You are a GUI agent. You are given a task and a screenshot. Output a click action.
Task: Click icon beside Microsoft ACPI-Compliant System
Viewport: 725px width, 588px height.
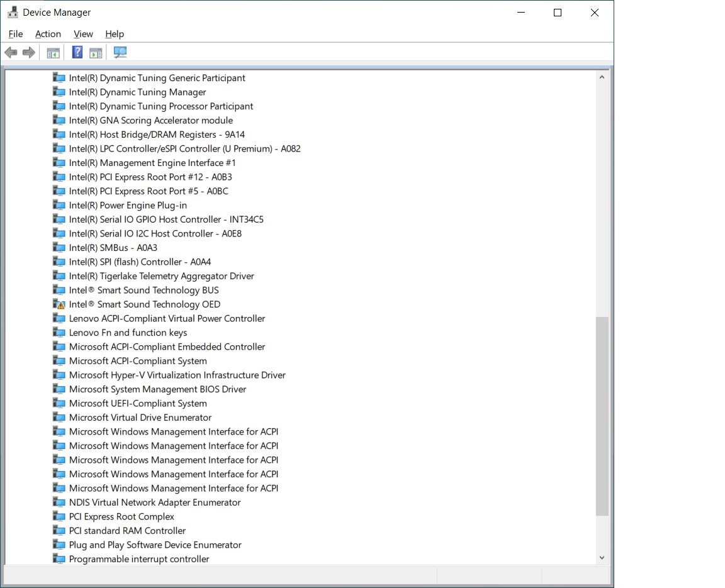tap(59, 361)
